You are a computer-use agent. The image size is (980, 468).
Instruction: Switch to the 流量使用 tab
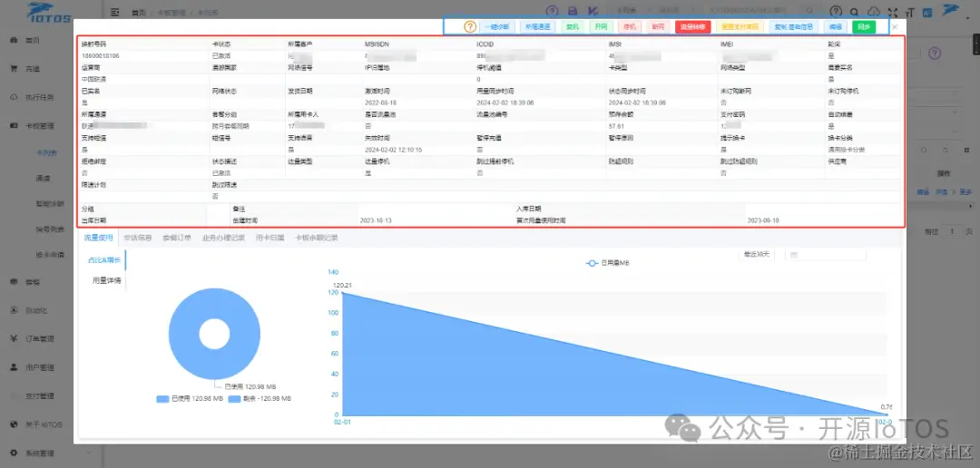tap(98, 238)
